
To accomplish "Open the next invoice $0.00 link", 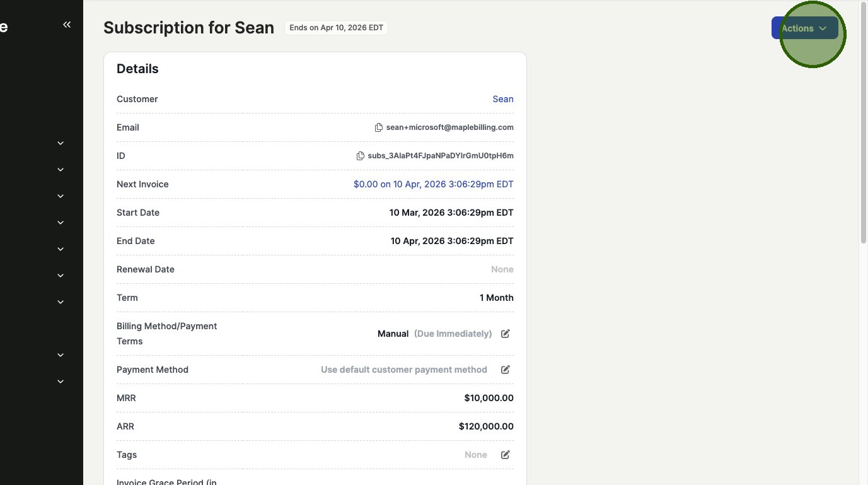I will [x=433, y=184].
